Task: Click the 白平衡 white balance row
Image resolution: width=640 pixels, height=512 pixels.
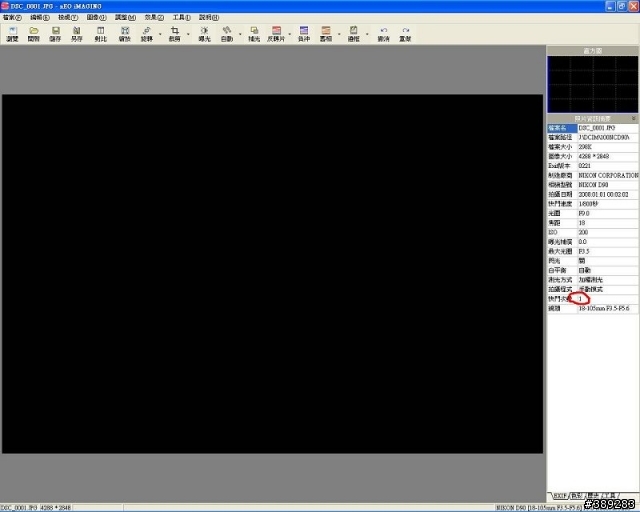Action: coord(592,270)
